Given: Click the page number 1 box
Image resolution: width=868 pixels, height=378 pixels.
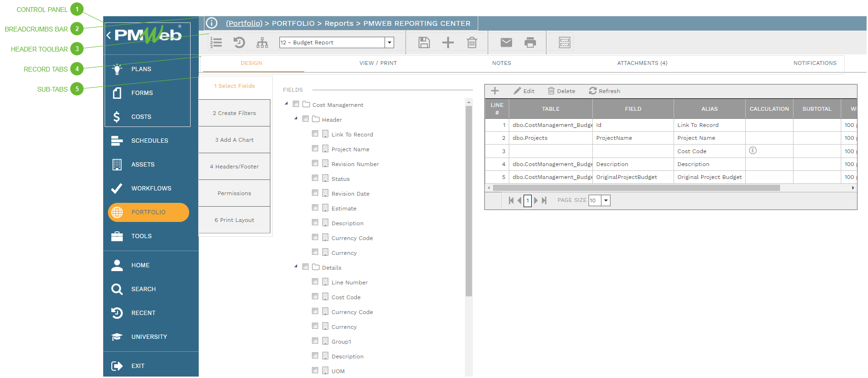Looking at the screenshot, I should coord(527,200).
